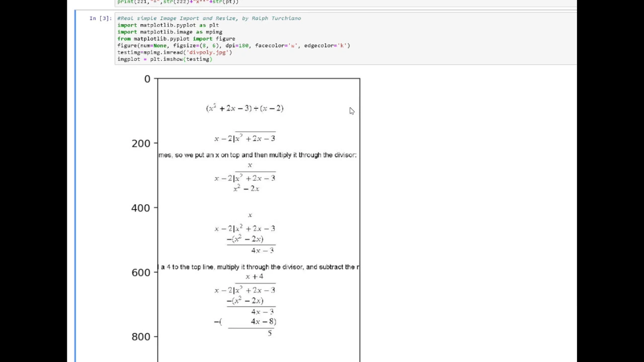Click the 'x + 4' quotient in the plot
Screen dimensions: 644x362
(254, 277)
